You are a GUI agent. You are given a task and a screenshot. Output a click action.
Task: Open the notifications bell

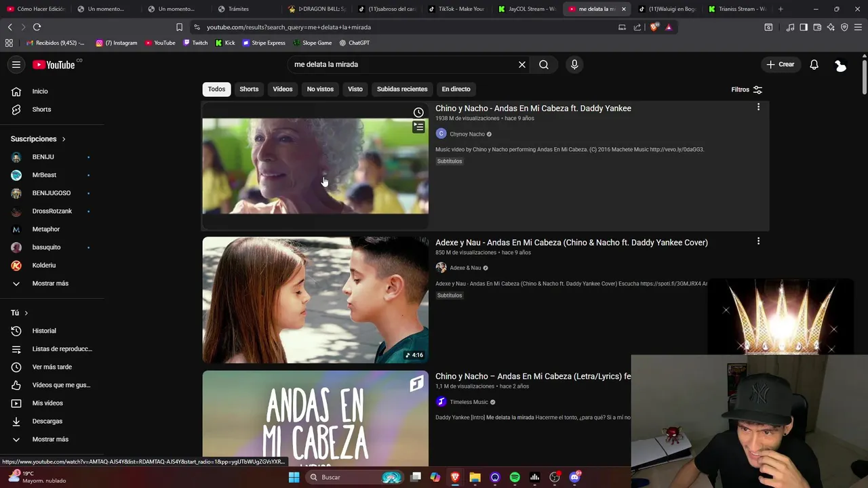tap(814, 64)
